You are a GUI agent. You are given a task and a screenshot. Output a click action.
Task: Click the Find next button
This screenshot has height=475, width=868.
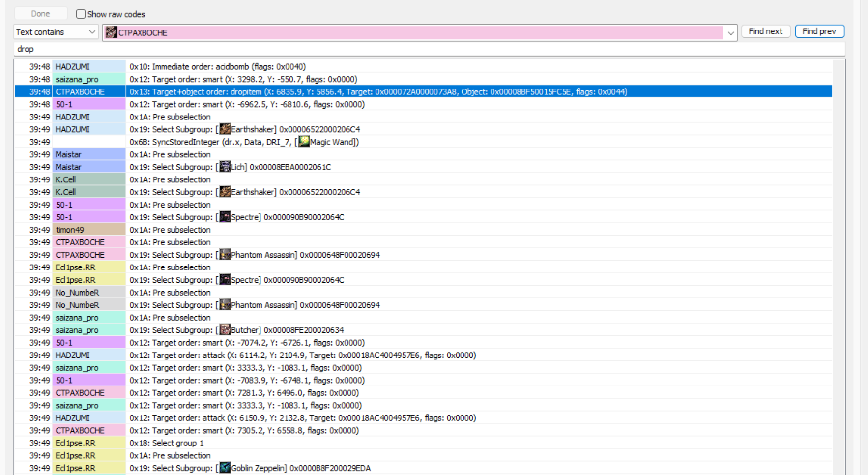click(765, 31)
